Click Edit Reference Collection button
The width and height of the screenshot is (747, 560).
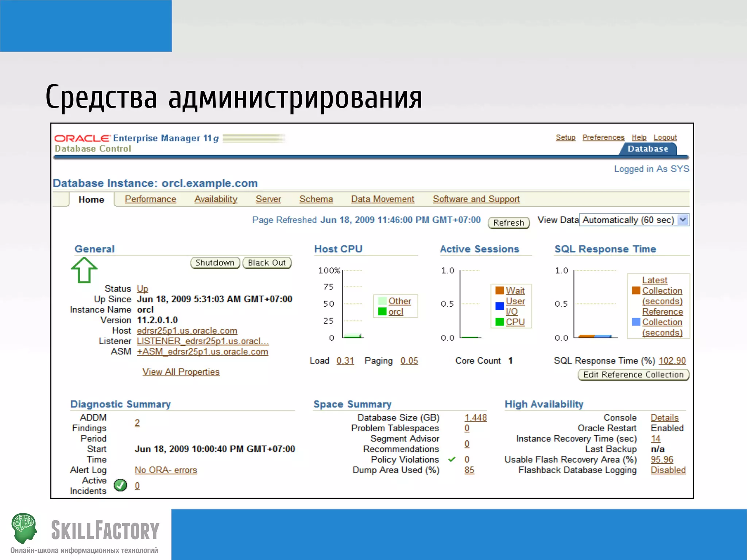[633, 374]
